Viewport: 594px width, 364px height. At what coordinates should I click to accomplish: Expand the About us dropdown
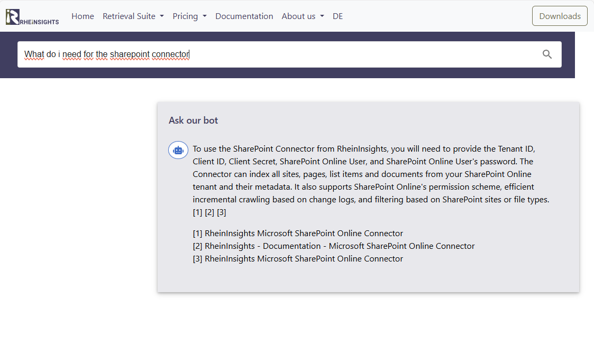(303, 16)
